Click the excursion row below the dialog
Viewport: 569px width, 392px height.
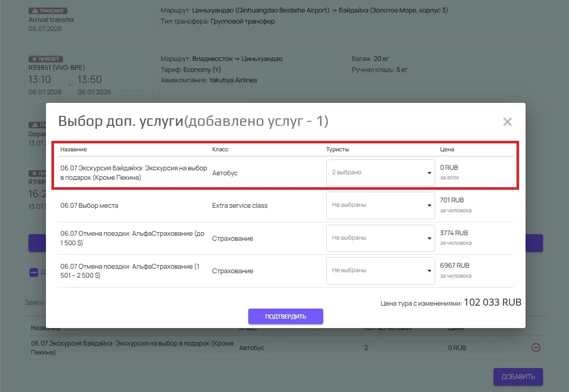pos(286,348)
